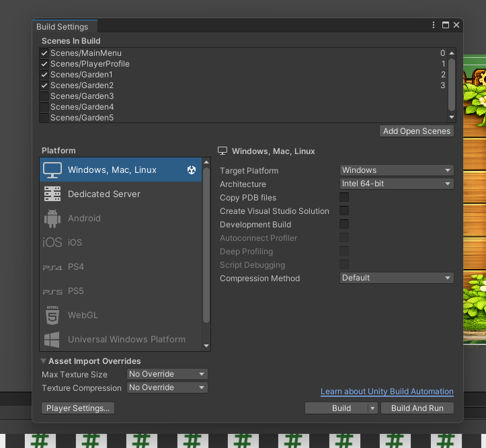486x448 pixels.
Task: Click the platform list scroll down arrow
Action: click(206, 346)
